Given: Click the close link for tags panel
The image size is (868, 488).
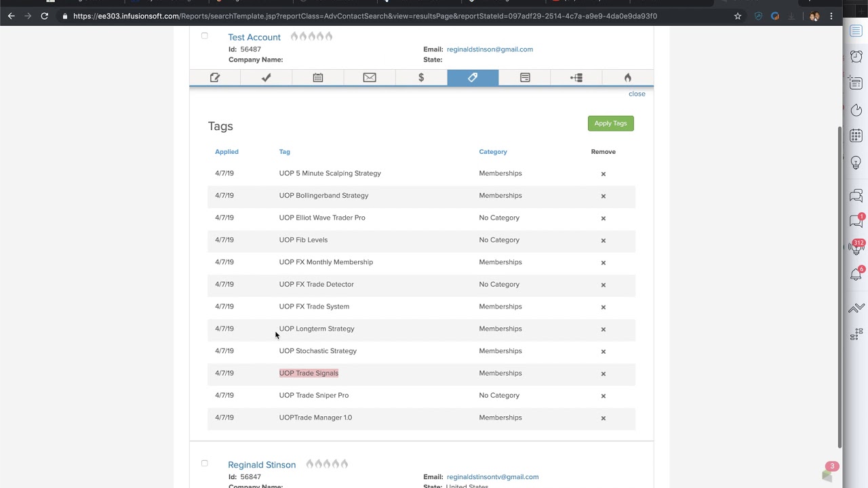Looking at the screenshot, I should click(637, 94).
